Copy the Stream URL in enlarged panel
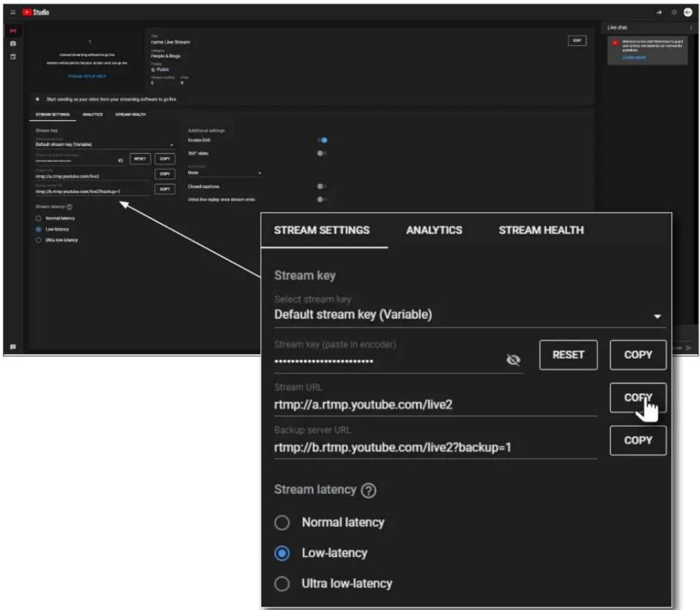Screen dimensions: 700x610 (638, 398)
